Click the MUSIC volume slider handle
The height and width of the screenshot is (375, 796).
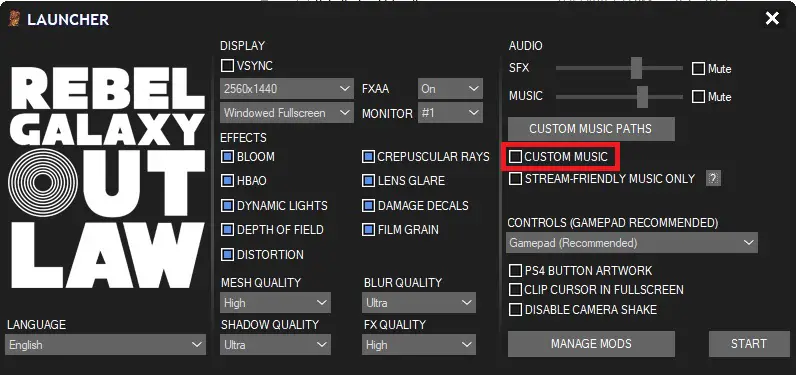(x=643, y=96)
